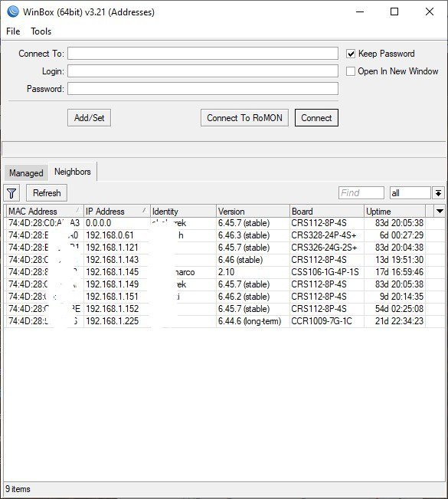The height and width of the screenshot is (499, 448).
Task: Maximize the WinBox window
Action: (394, 11)
